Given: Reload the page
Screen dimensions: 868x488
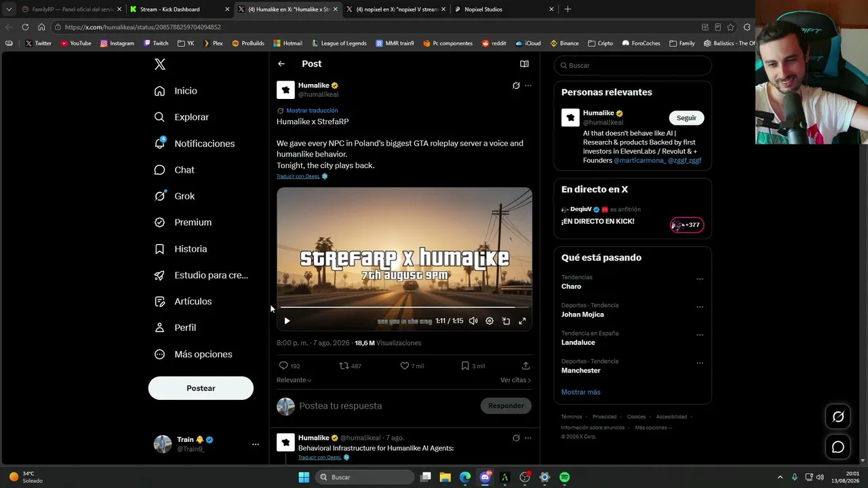Looking at the screenshot, I should (25, 27).
